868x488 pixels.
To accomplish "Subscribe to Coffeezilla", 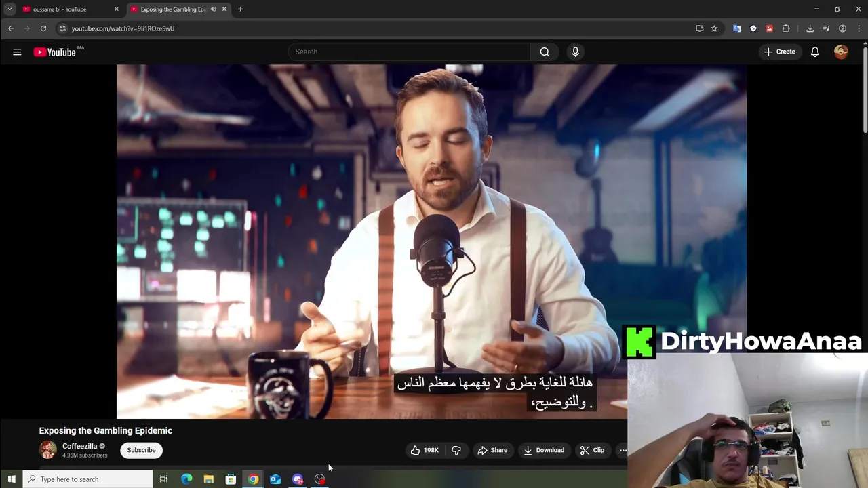I will [x=141, y=450].
